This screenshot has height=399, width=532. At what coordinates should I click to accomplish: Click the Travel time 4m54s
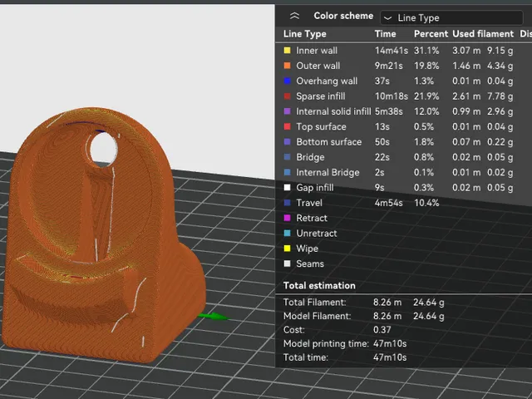click(x=388, y=203)
